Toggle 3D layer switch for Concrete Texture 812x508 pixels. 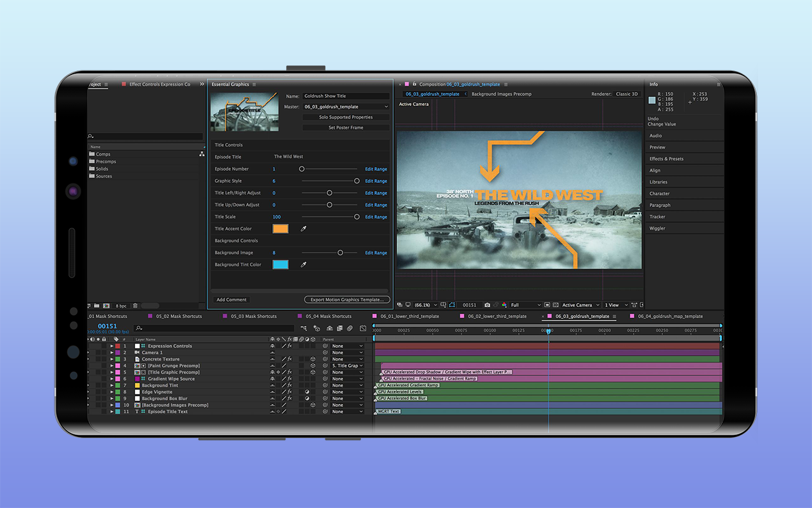pos(313,359)
